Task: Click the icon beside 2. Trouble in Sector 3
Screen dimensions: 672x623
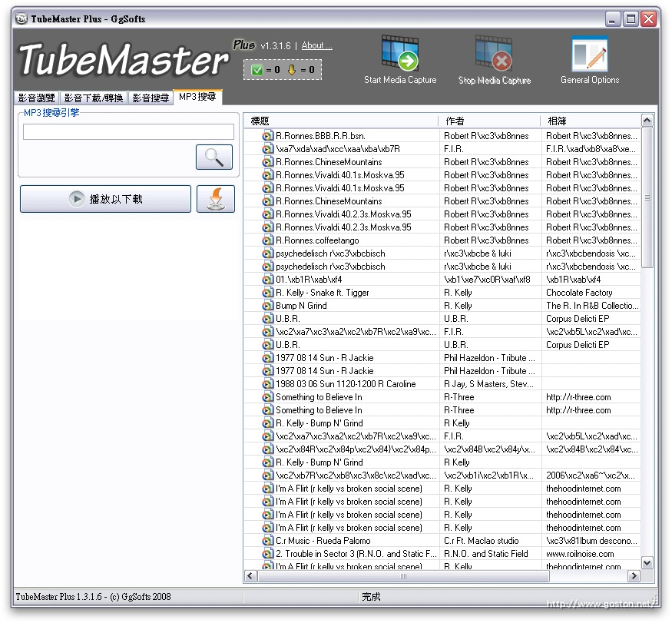Action: click(267, 554)
